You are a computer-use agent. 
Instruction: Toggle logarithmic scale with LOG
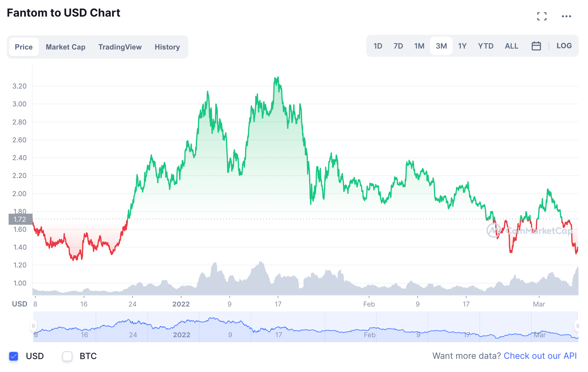tap(564, 46)
